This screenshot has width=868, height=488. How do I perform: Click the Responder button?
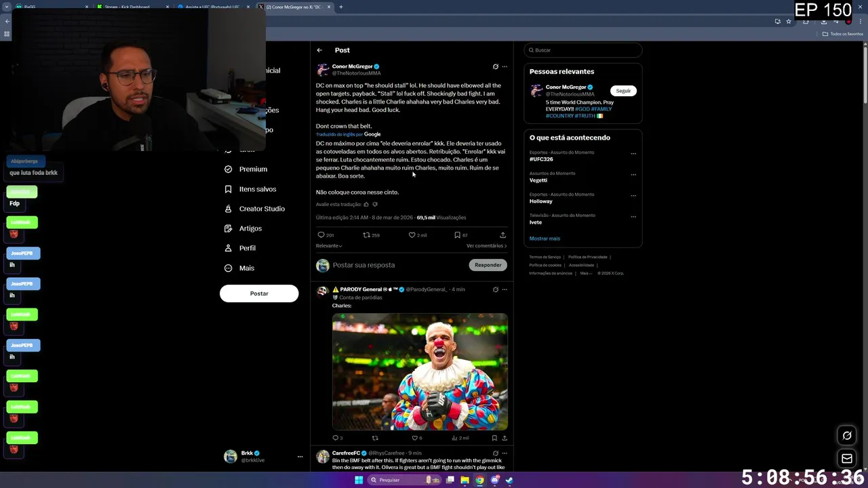pyautogui.click(x=488, y=265)
